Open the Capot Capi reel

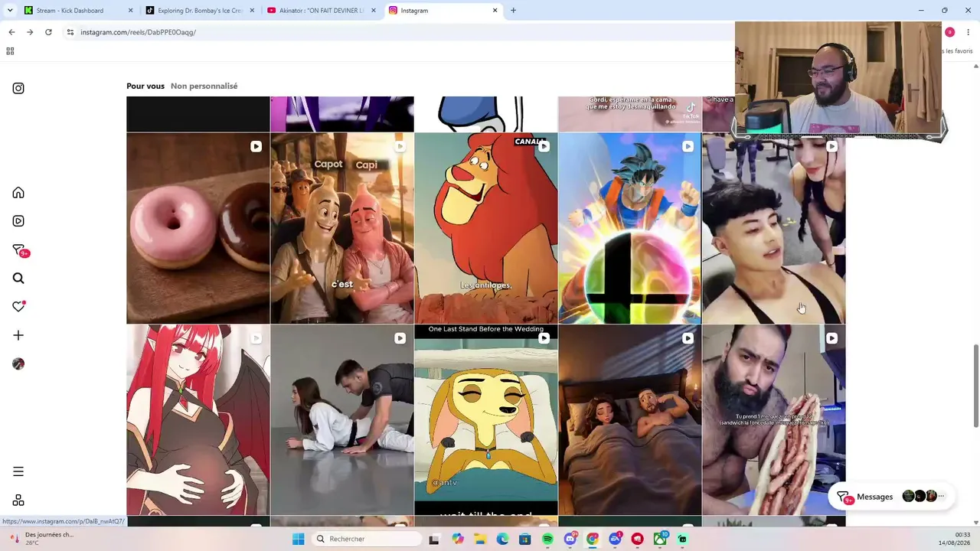tap(341, 228)
